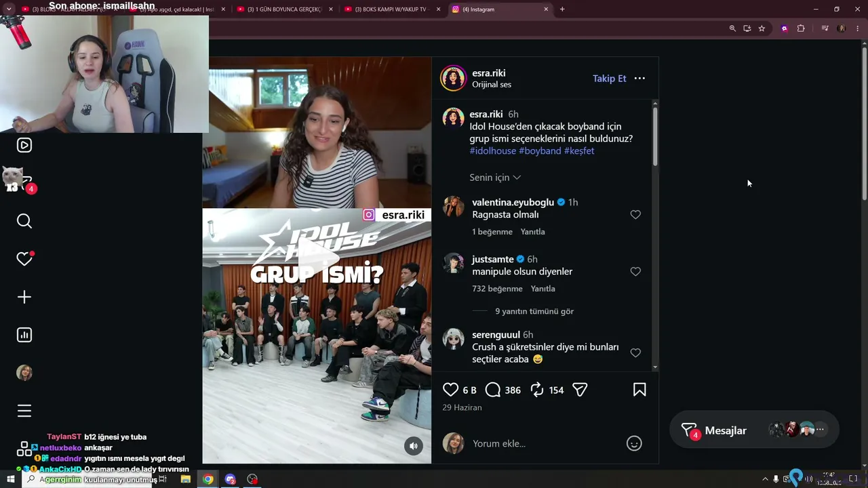The height and width of the screenshot is (488, 868).
Task: Like the esra.riki post
Action: click(x=450, y=390)
